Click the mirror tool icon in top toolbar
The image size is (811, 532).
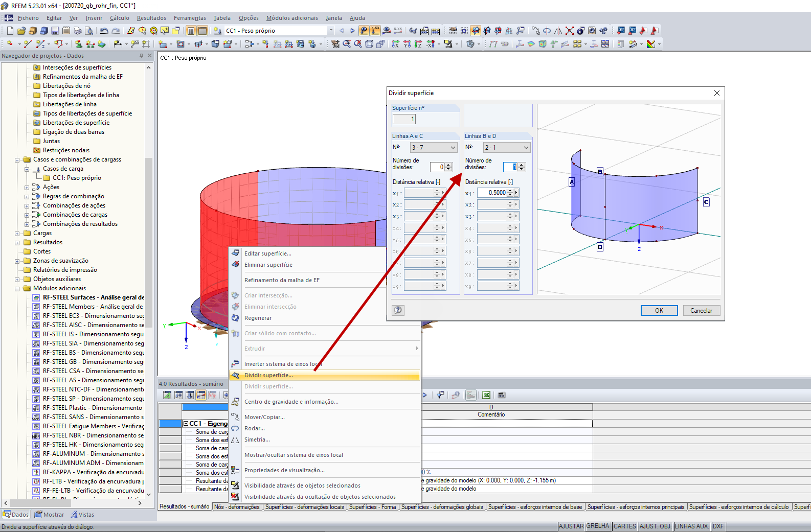click(558, 31)
